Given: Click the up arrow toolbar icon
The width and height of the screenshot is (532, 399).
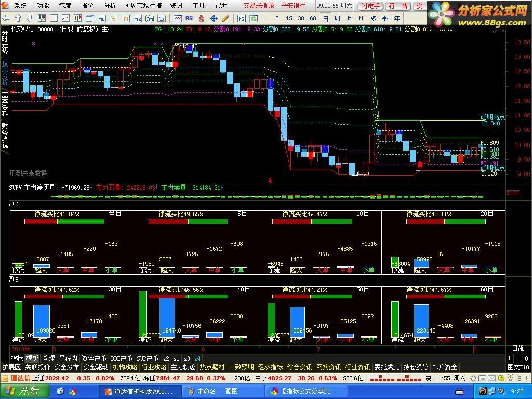Looking at the screenshot, I should coord(18,18).
